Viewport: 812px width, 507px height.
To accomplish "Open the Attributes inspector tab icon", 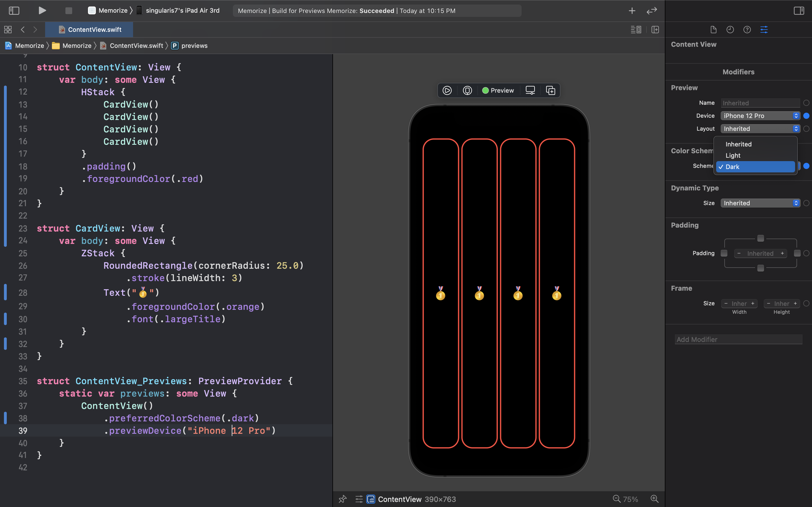I will pyautogui.click(x=764, y=30).
